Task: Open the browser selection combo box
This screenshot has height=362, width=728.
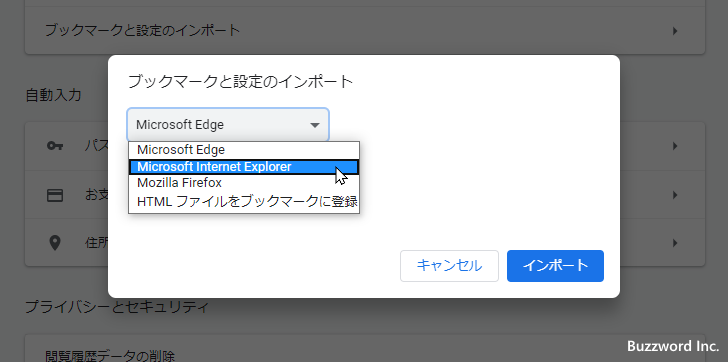Action: pos(228,125)
